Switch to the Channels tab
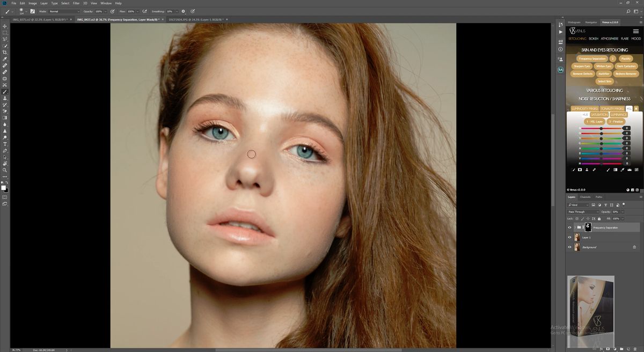 click(x=585, y=197)
